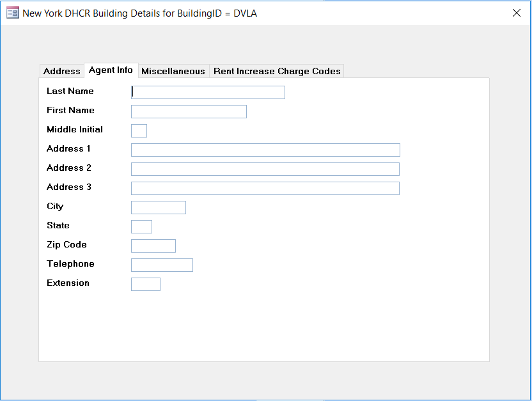Open the Miscellaneous tab

click(x=173, y=71)
